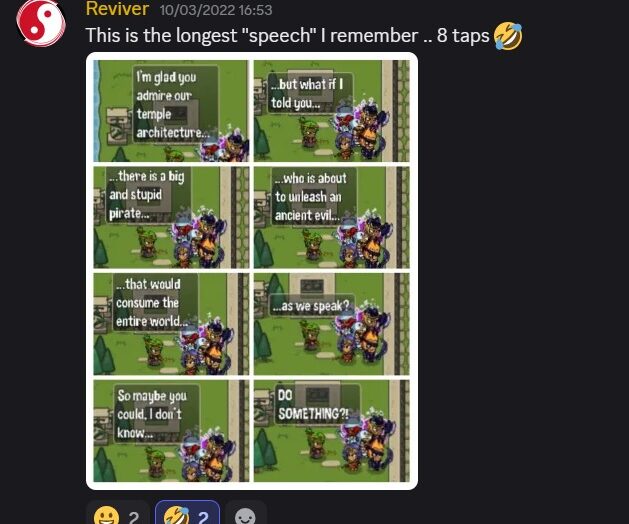The height and width of the screenshot is (524, 629).
Task: Click the "So maybe you could, I don't know..." bubble
Action: 156,414
